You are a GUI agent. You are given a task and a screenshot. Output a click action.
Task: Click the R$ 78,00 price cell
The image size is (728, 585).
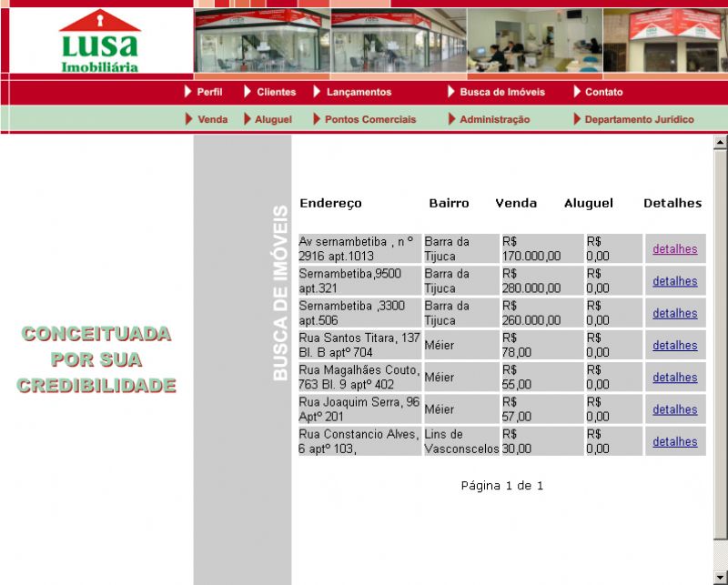(x=542, y=345)
